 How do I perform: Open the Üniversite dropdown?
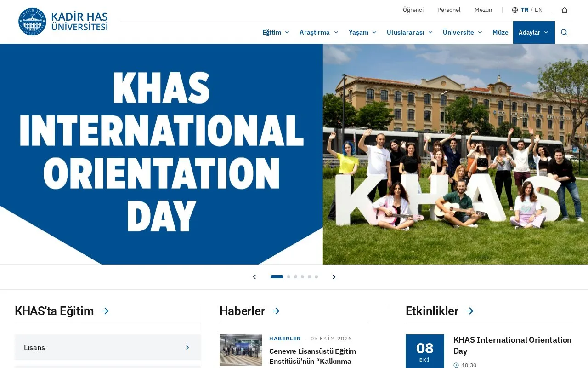coord(463,32)
